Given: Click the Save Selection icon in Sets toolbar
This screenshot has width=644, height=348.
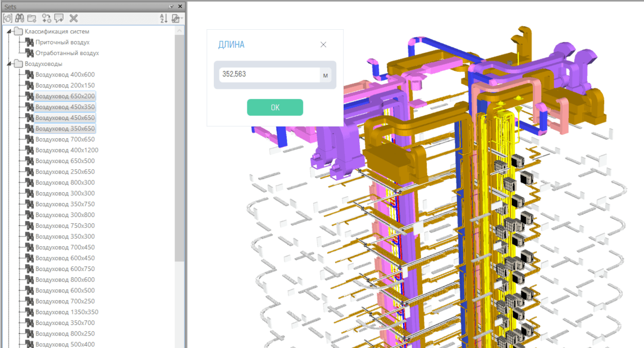Looking at the screenshot, I should tap(7, 19).
